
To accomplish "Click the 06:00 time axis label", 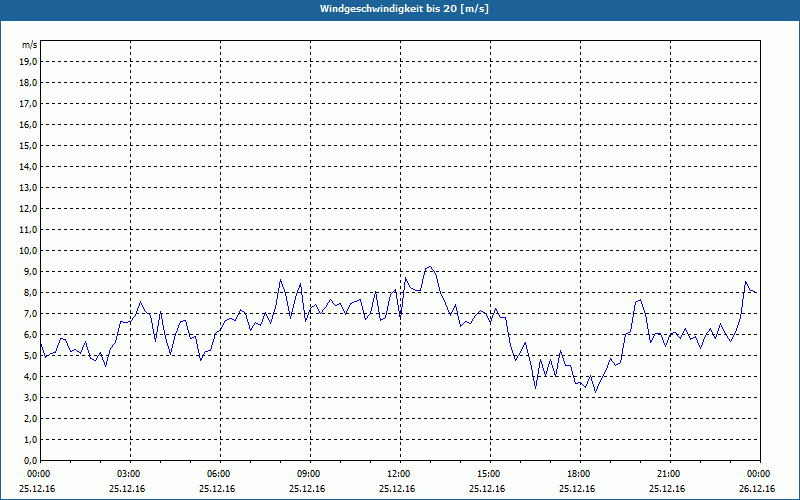I will click(220, 474).
